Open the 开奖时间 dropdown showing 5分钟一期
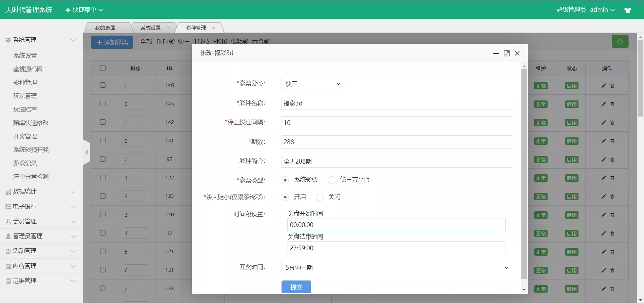644x303 pixels. 396,267
